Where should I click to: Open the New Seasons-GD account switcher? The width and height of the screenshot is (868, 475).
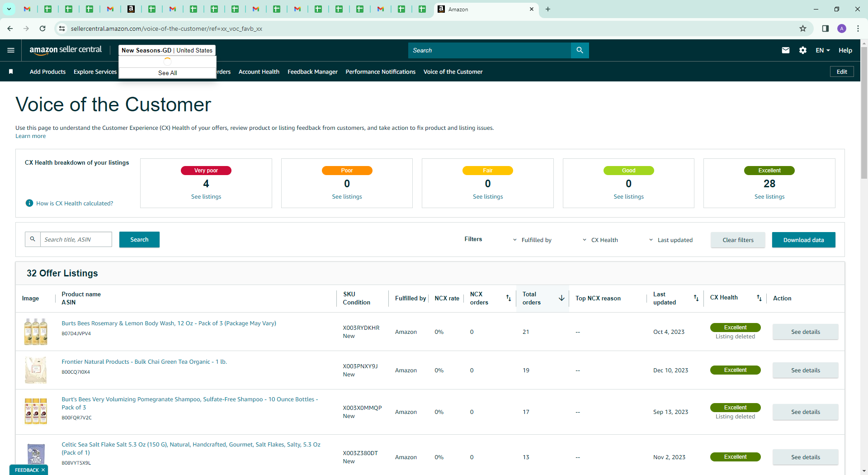(x=167, y=50)
